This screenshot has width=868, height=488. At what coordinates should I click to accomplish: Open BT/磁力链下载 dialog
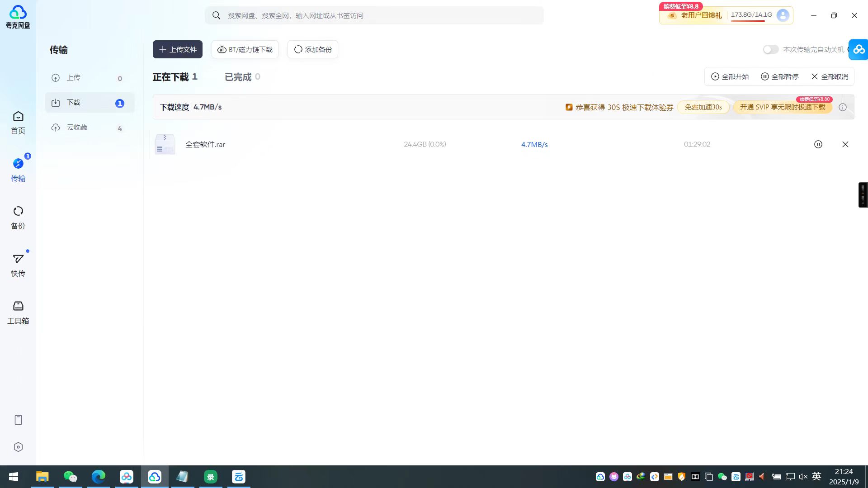[245, 49]
